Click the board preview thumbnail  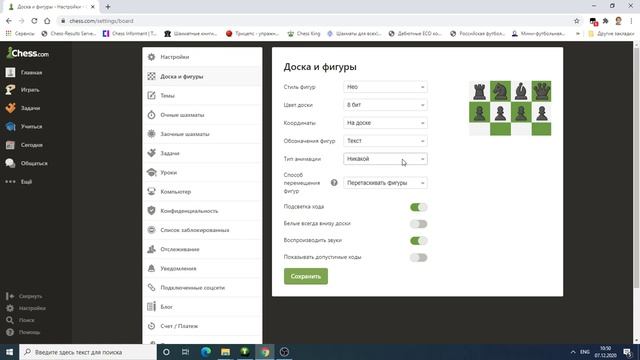coord(510,108)
